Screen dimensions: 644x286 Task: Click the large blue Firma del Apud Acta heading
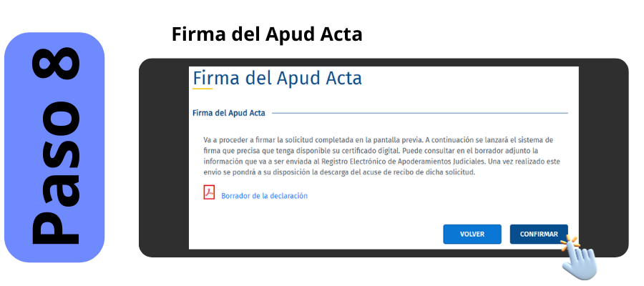coord(278,77)
